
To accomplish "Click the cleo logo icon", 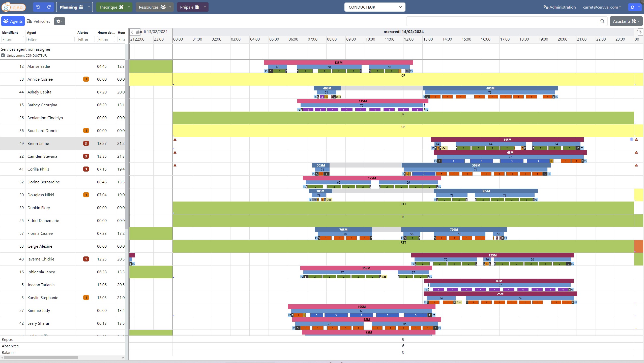I will click(x=14, y=7).
